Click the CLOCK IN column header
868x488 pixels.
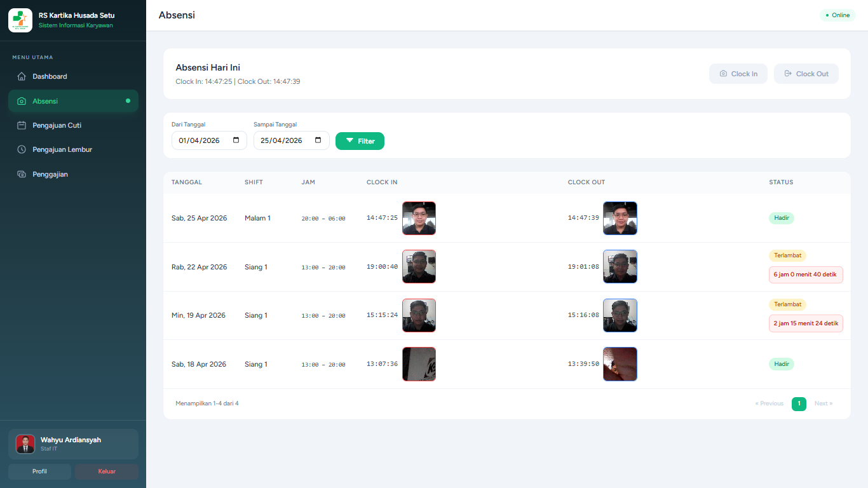(382, 182)
